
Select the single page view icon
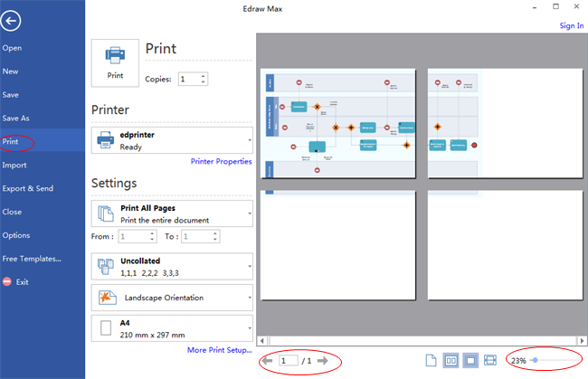click(432, 361)
